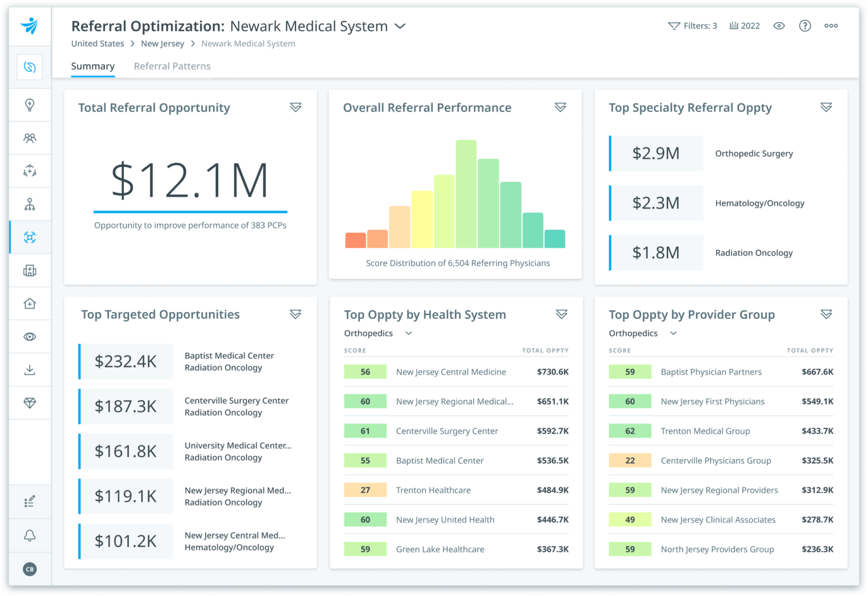Switch to the Referral Patterns tab
868x596 pixels.
(172, 66)
